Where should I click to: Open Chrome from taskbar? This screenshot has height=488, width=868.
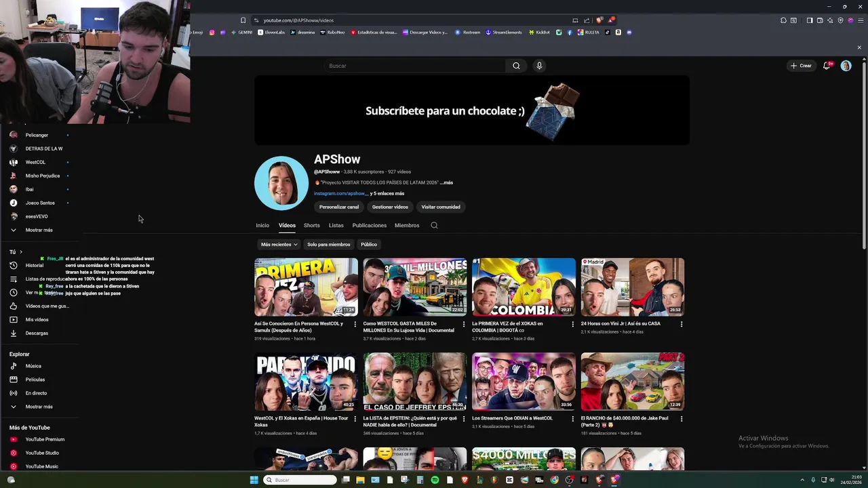555,480
